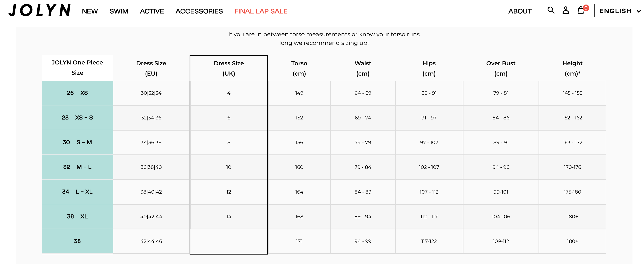The image size is (644, 264).
Task: Open the user account icon
Action: point(566,10)
